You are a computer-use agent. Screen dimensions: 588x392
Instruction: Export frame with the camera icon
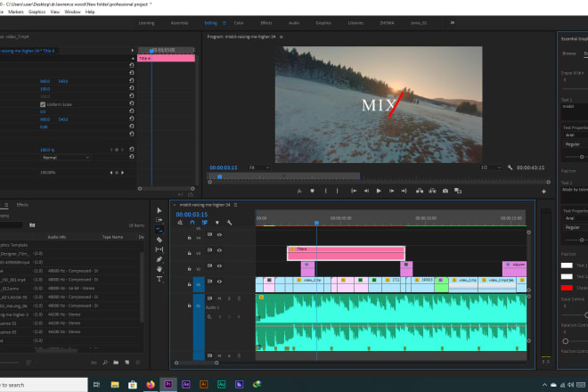pyautogui.click(x=445, y=191)
